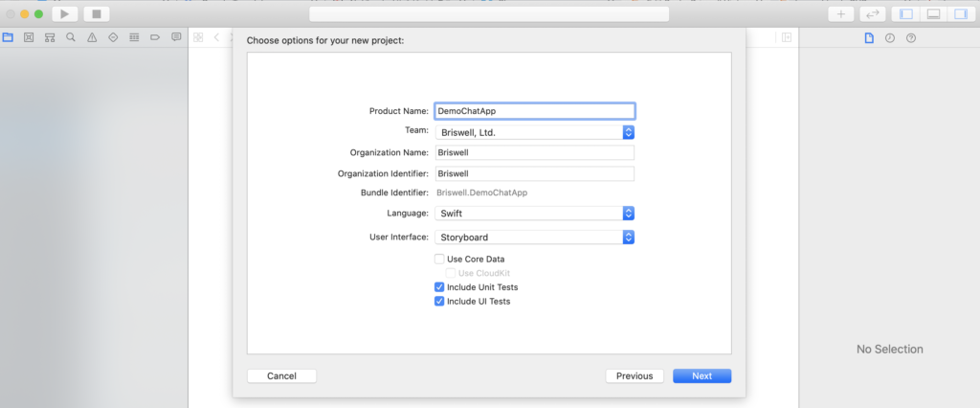Screen dimensions: 980x408
Task: Open the Language dropdown showing Swift
Action: [x=535, y=214]
